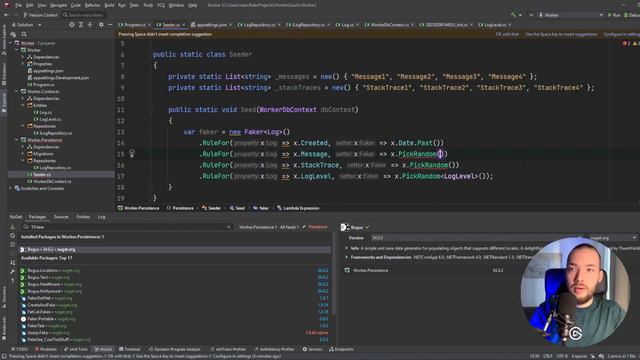Open the Unit Tests tool window

click(76, 349)
